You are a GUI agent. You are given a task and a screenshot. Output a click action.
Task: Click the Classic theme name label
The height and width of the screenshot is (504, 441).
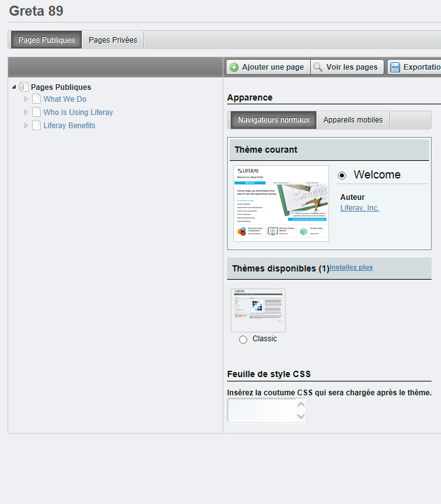click(264, 339)
